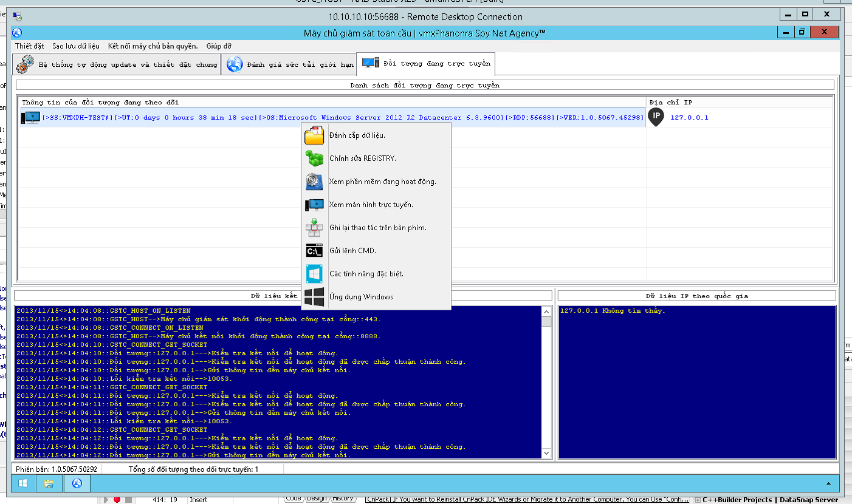The height and width of the screenshot is (504, 852).
Task: Open the 'Giúp đỡ' menu
Action: [219, 46]
